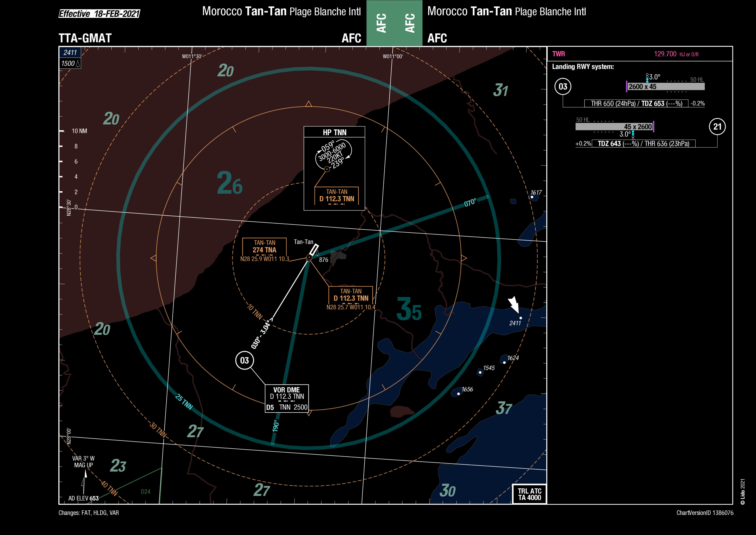Click the green D24 area label
The height and width of the screenshot is (535, 756).
(145, 492)
